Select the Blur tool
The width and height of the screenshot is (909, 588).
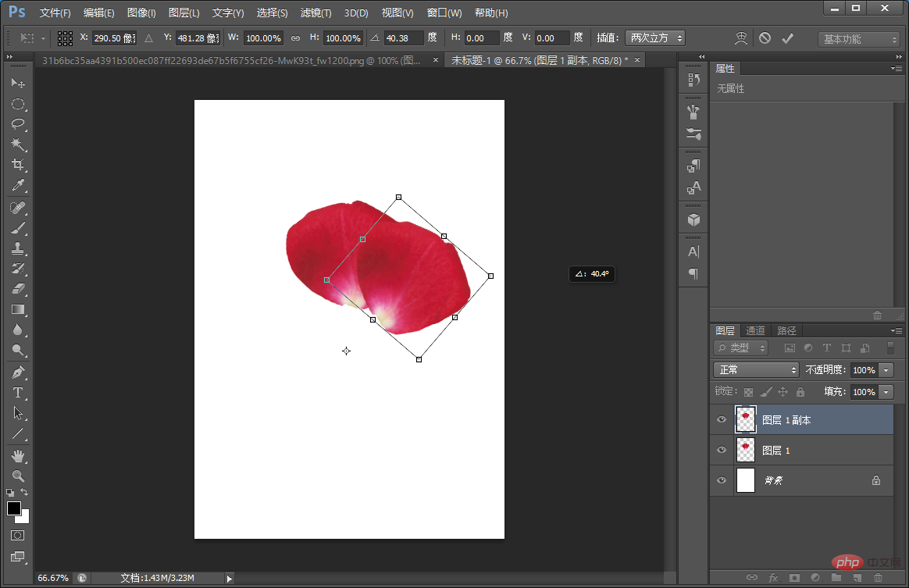(18, 330)
